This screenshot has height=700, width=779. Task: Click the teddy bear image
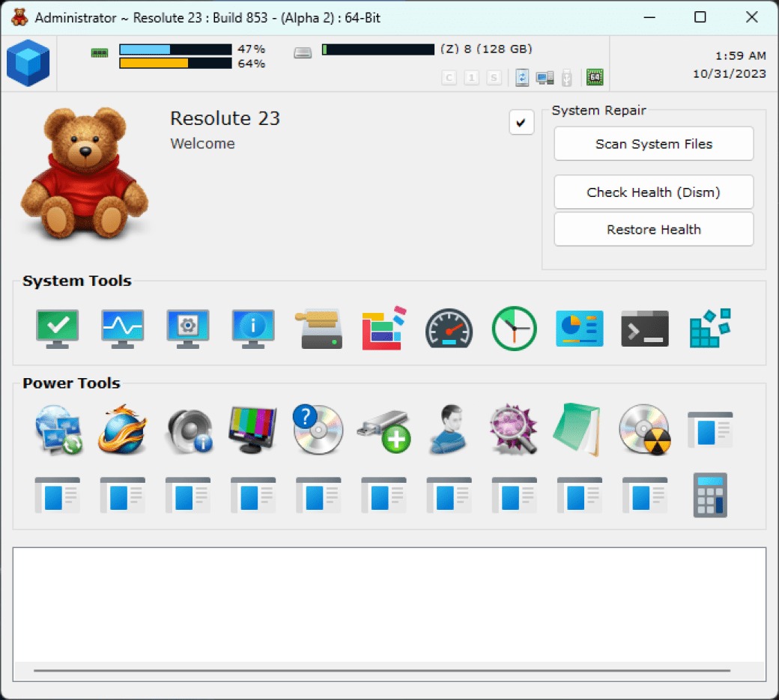pyautogui.click(x=85, y=173)
